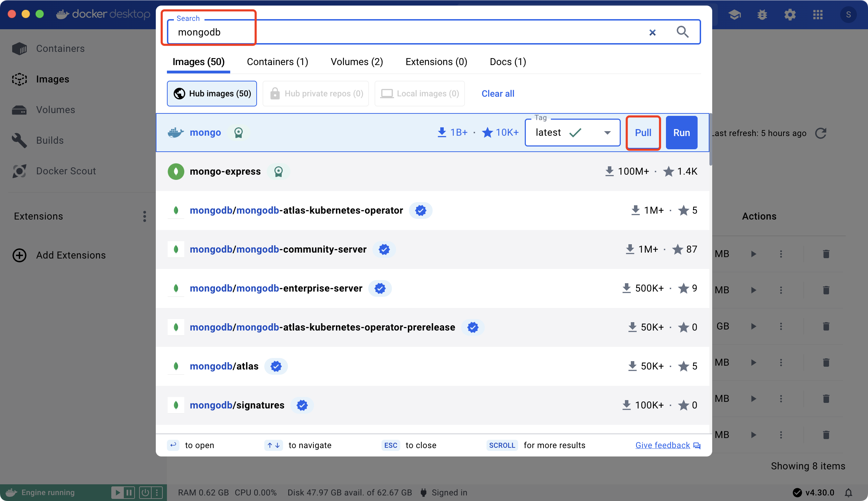Toggle the Local images (0) filter

click(420, 94)
